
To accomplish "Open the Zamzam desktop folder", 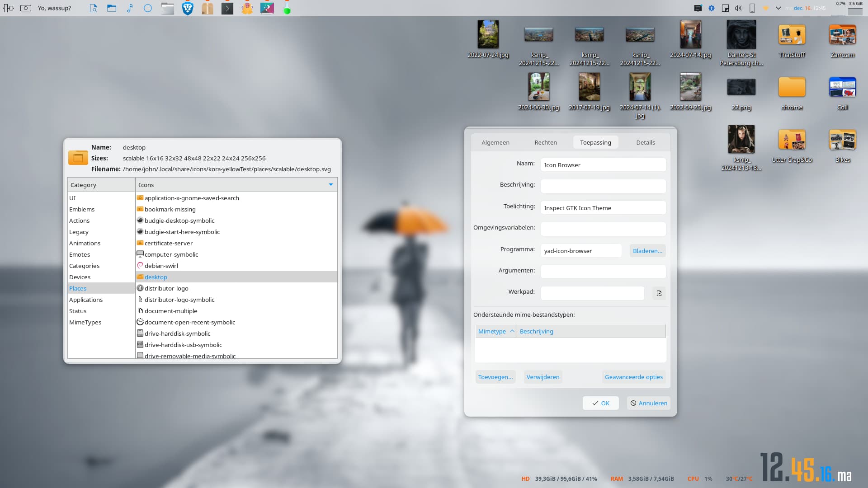I will pos(843,40).
